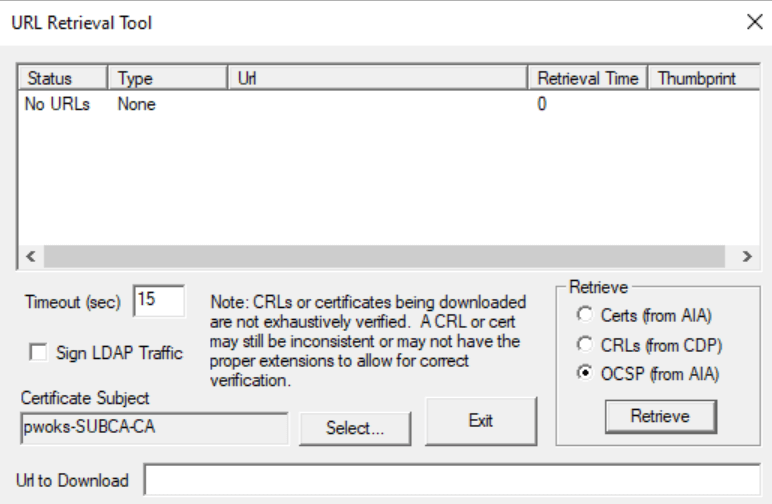772x504 pixels.
Task: Sort by the Type column header
Action: (167, 78)
